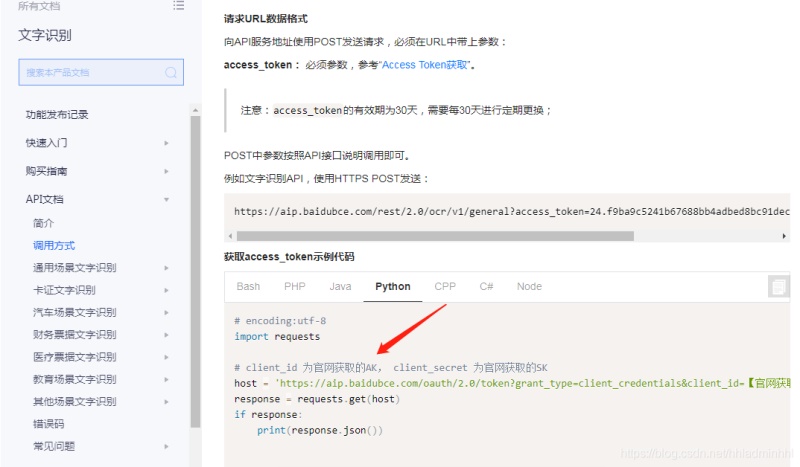The width and height of the screenshot is (800, 467).
Task: Click the 医疗票据文字识别 label
Action: coord(75,357)
